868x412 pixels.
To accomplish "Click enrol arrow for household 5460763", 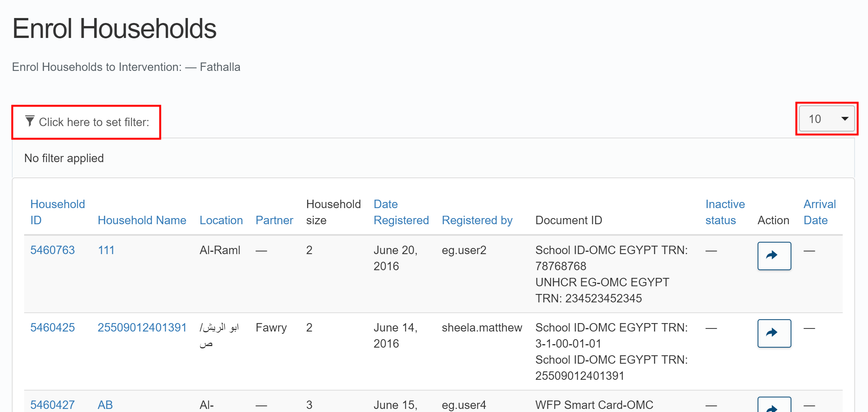I will tap(774, 256).
